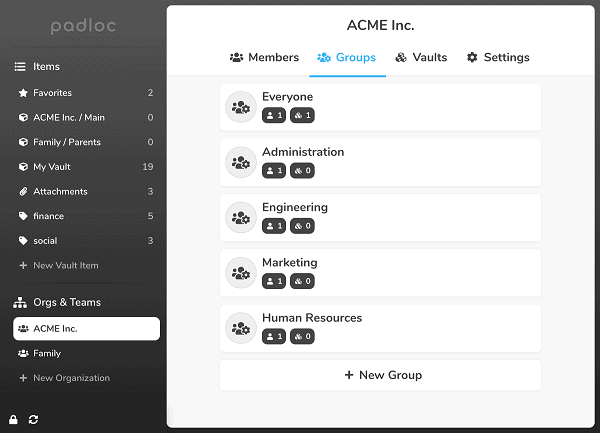
Task: Open Favorites in the sidebar
Action: (x=86, y=93)
